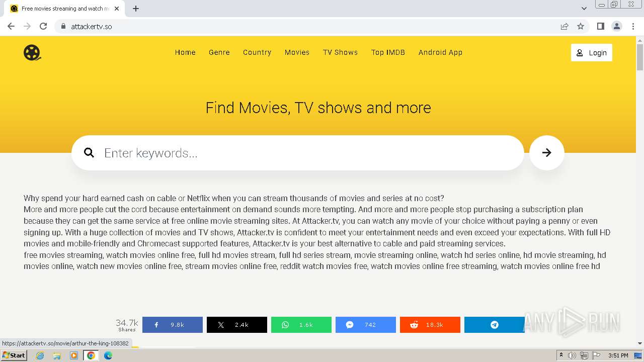644x362 pixels.
Task: Open the Country menu
Action: pyautogui.click(x=257, y=52)
